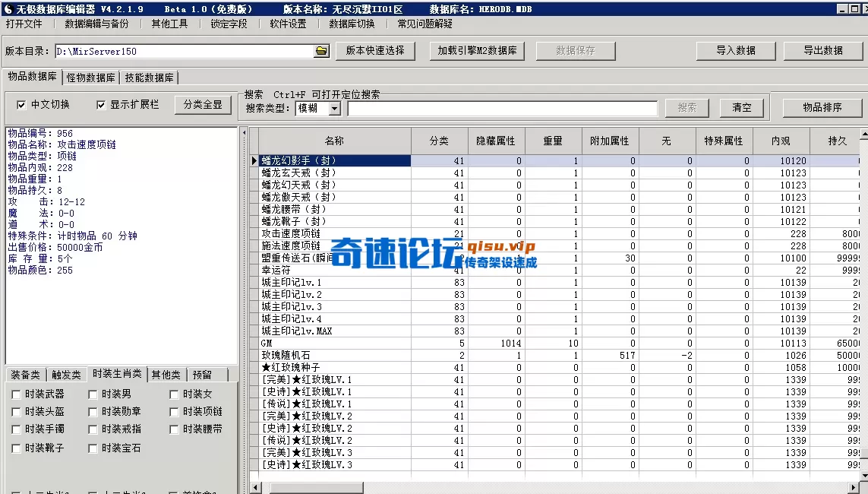Click the table vertical scrollbar up arrow

863,134
